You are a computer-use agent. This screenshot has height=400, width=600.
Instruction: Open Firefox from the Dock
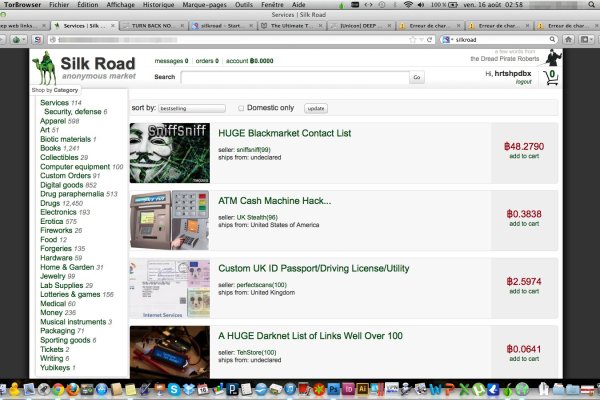coord(73,390)
